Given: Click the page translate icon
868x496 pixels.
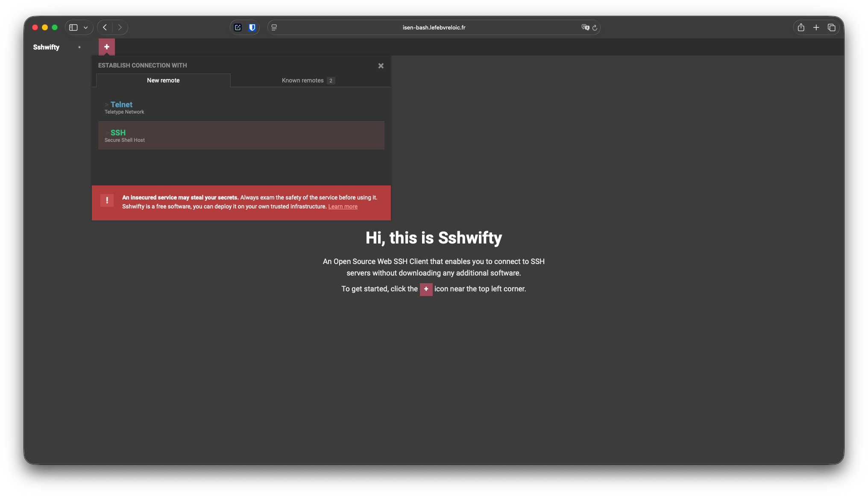Looking at the screenshot, I should click(585, 27).
